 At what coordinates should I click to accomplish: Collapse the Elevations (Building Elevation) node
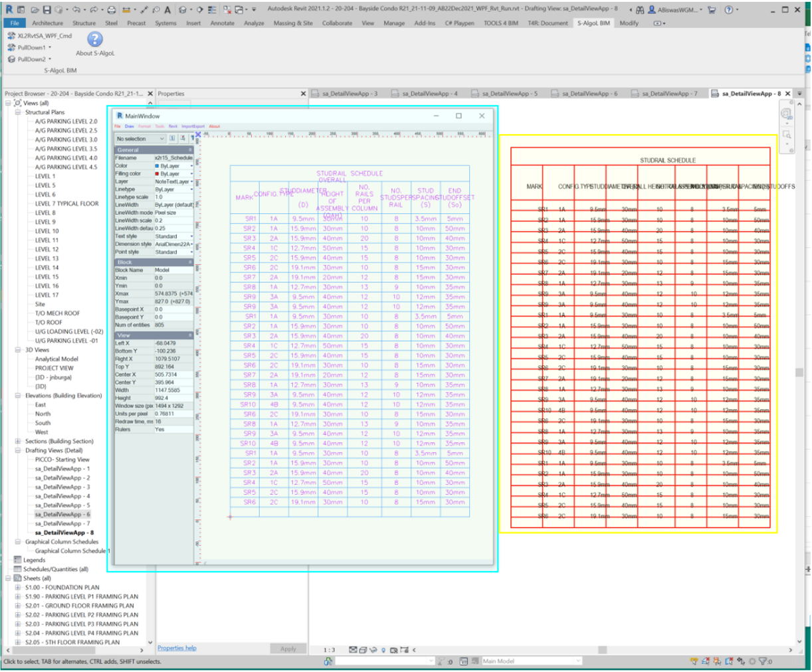coord(18,396)
